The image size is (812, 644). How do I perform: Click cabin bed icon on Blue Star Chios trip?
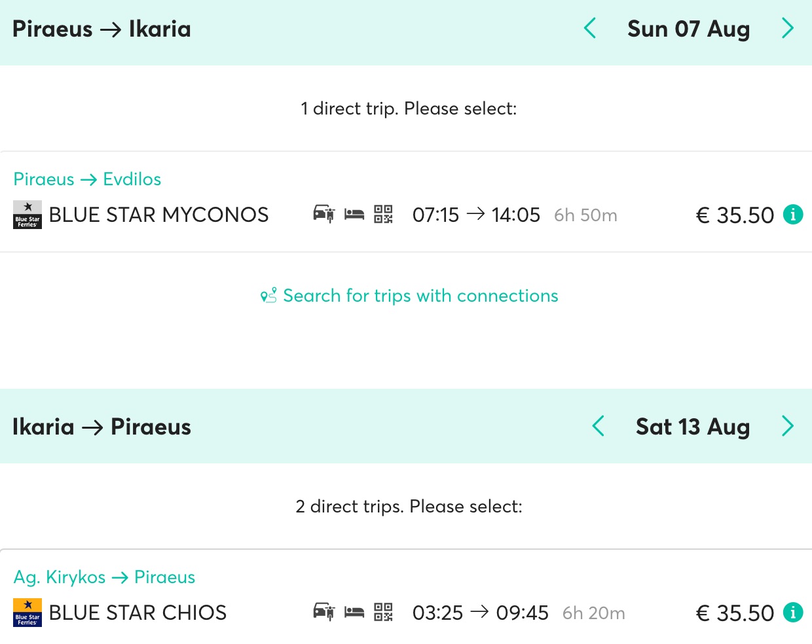[x=354, y=612]
